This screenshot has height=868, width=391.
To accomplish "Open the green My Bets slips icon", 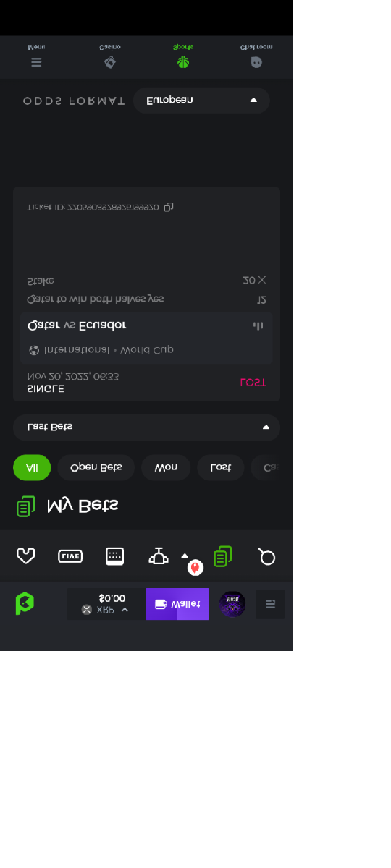I will pyautogui.click(x=223, y=556).
